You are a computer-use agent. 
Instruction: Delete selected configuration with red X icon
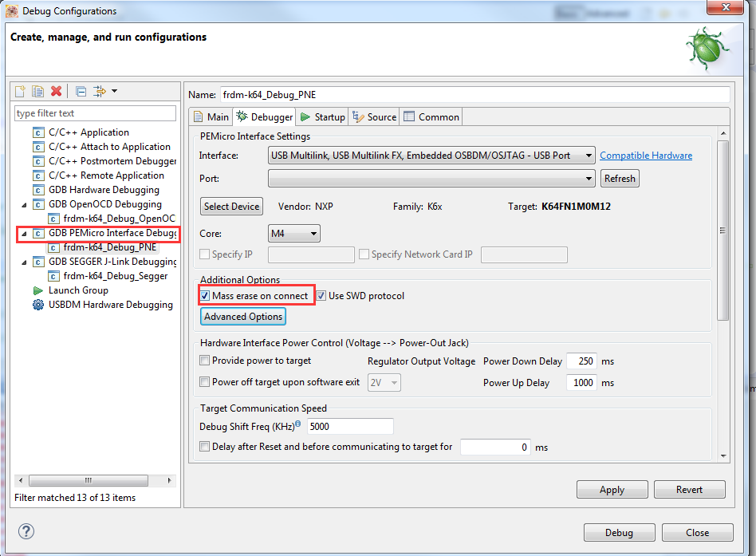click(57, 91)
